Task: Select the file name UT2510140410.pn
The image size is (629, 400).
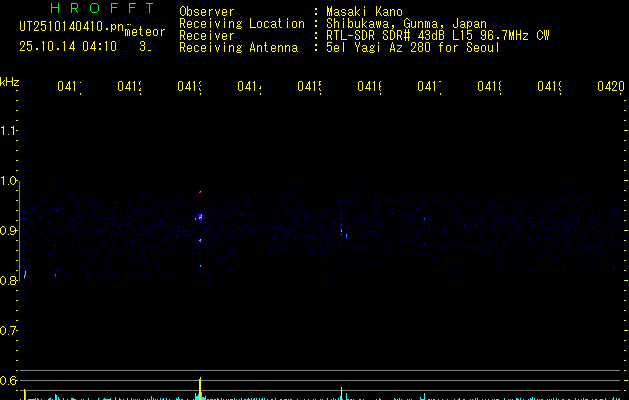Action: pos(71,27)
